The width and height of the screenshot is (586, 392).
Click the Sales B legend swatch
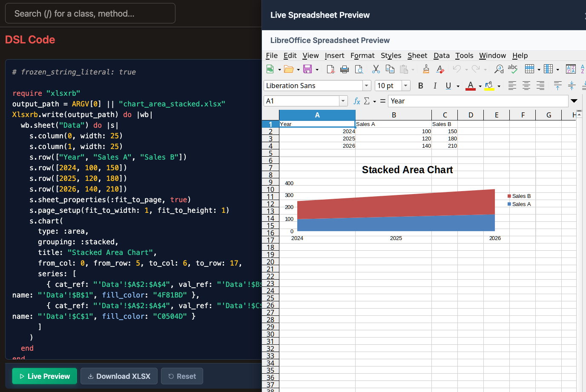[x=509, y=196]
